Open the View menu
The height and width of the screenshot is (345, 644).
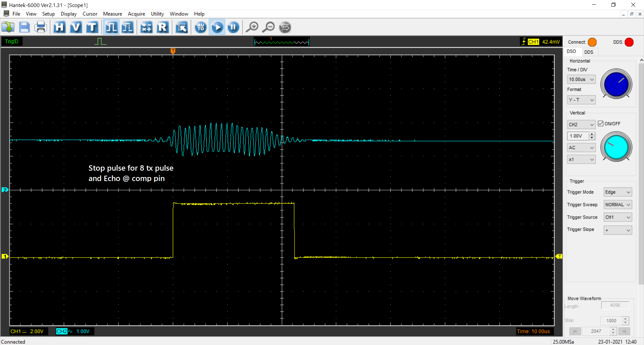pyautogui.click(x=31, y=14)
